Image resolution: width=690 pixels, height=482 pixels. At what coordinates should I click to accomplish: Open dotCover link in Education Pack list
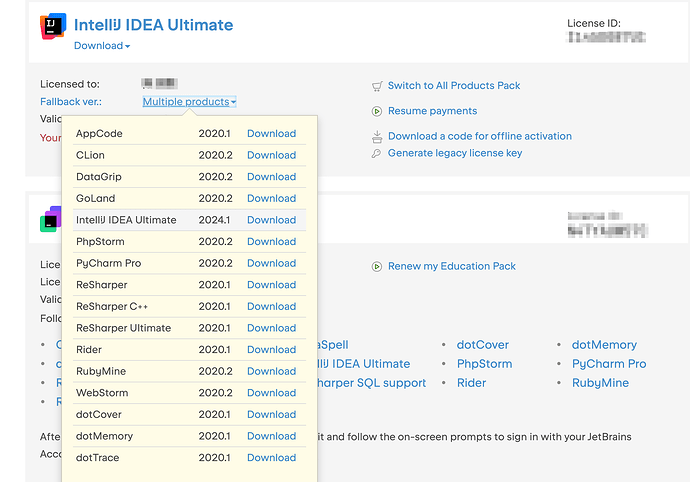pyautogui.click(x=483, y=345)
